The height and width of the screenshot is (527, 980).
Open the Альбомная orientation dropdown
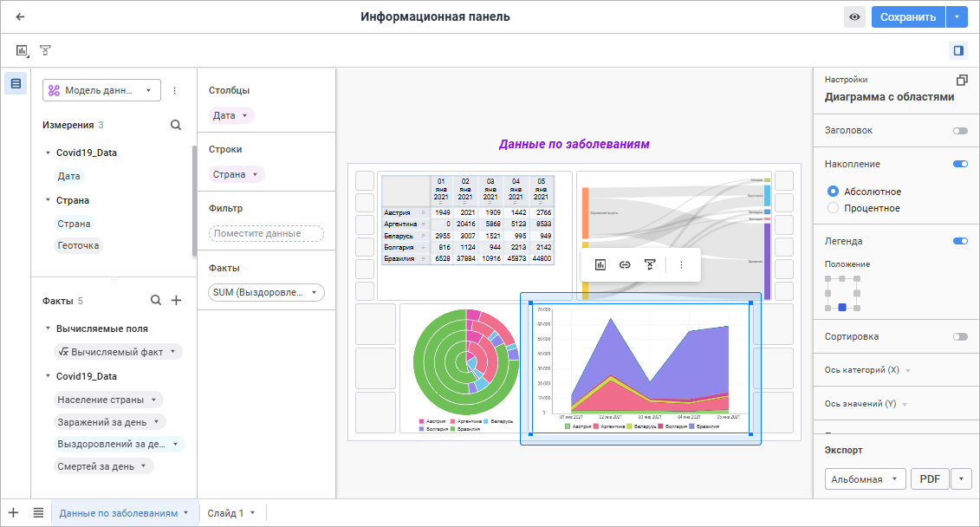click(865, 479)
